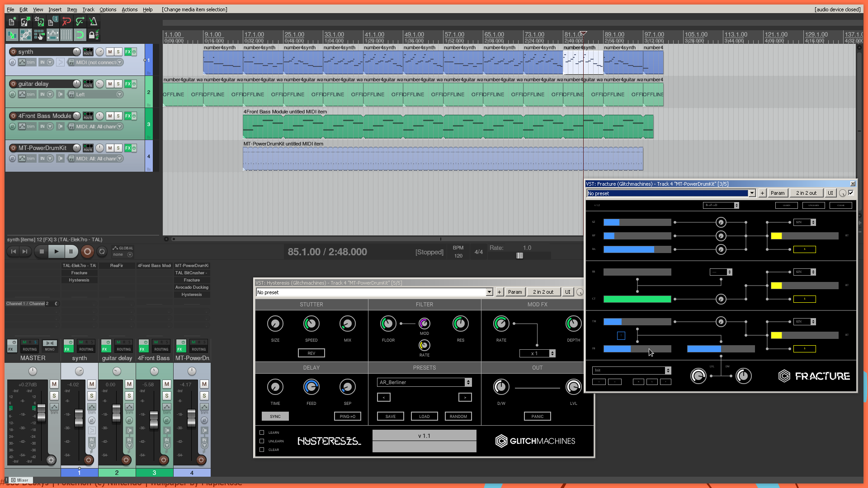Click the SZ slider in Fracture
This screenshot has height=488, width=868.
637,222
